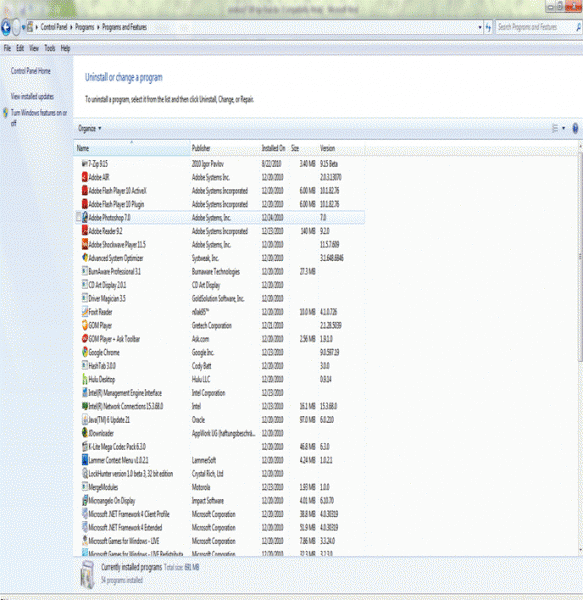Select Adobe Shockwave Player 11.5 icon
The height and width of the screenshot is (600, 583).
coord(85,244)
